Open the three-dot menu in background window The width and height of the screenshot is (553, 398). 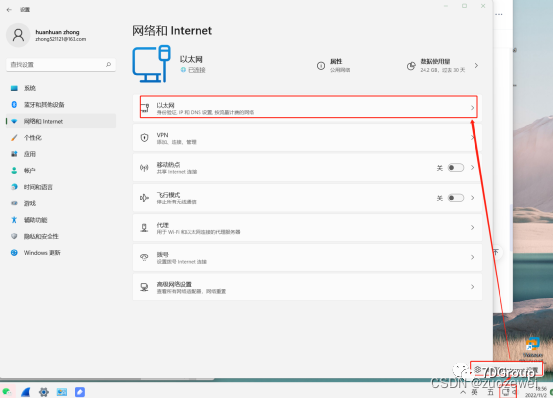[499, 14]
